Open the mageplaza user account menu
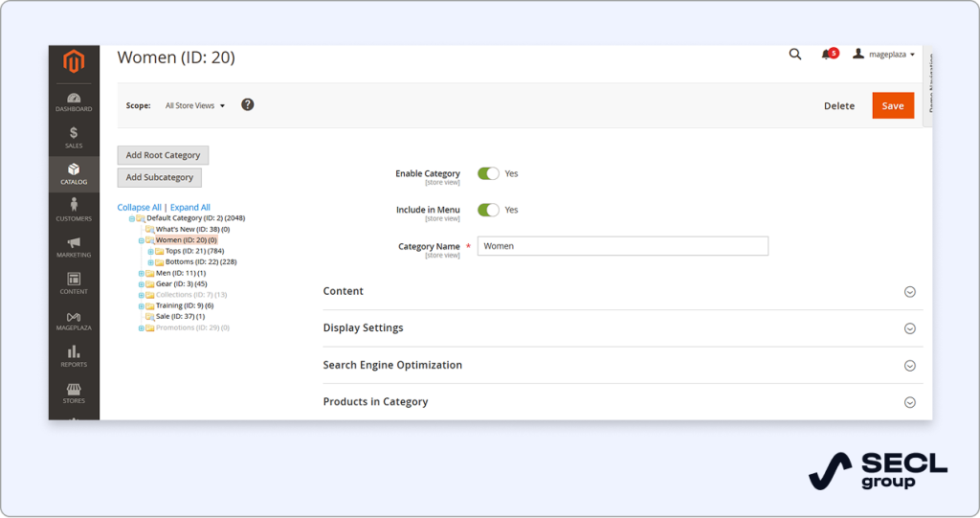This screenshot has width=980, height=518. pos(884,55)
